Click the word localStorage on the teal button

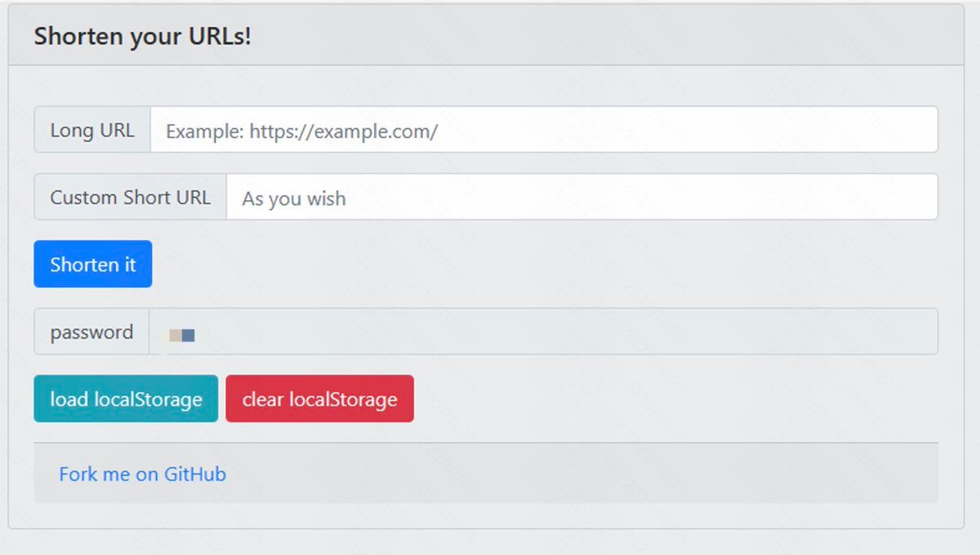[148, 400]
